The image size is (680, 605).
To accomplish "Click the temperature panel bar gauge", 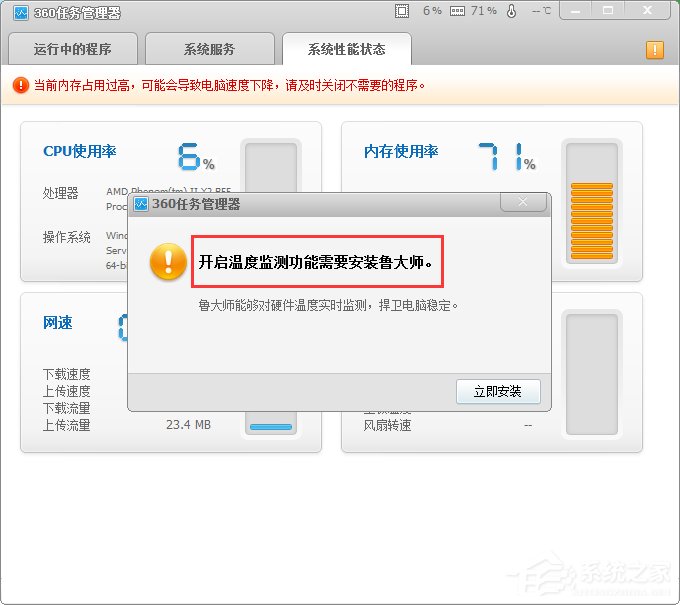I will [592, 374].
